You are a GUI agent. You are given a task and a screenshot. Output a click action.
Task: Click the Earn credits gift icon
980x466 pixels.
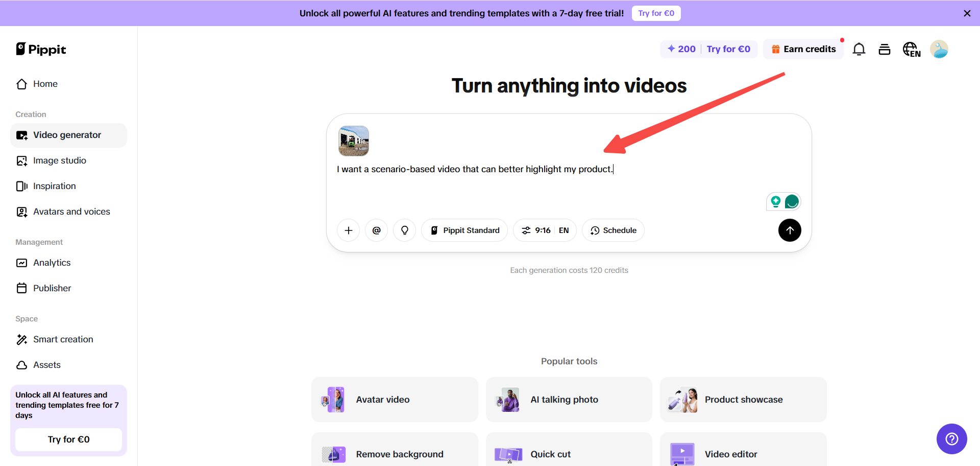click(776, 49)
